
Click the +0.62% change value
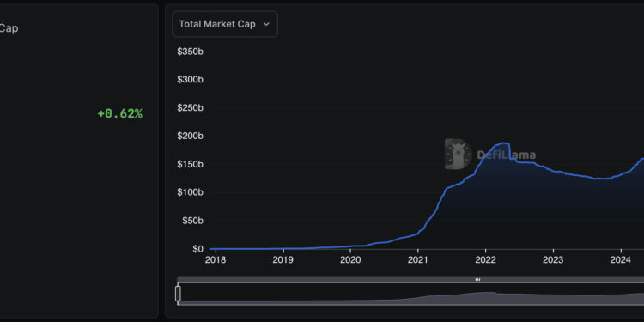tap(120, 113)
